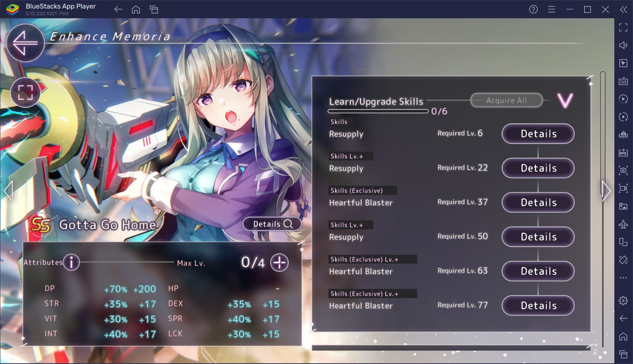
Task: Click the Skills (Exclusive) label for Lv. 37
Action: [357, 190]
